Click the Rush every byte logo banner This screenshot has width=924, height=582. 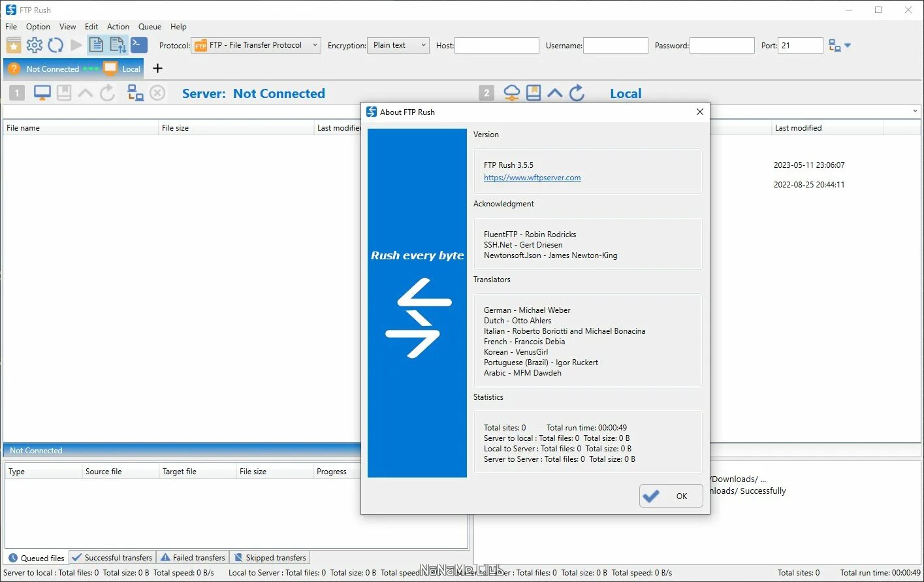pyautogui.click(x=417, y=303)
